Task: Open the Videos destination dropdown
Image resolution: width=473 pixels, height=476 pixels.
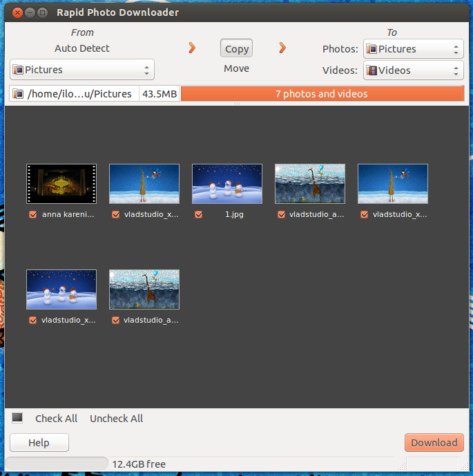Action: pos(413,70)
